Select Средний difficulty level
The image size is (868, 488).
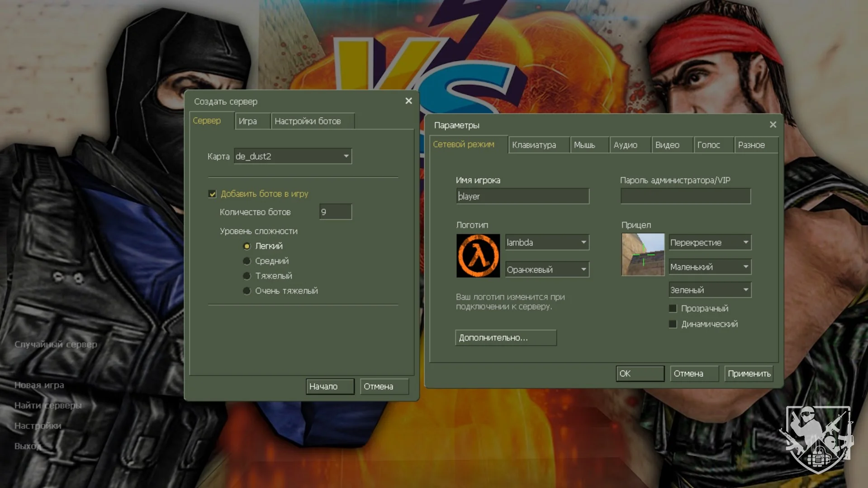(x=247, y=261)
